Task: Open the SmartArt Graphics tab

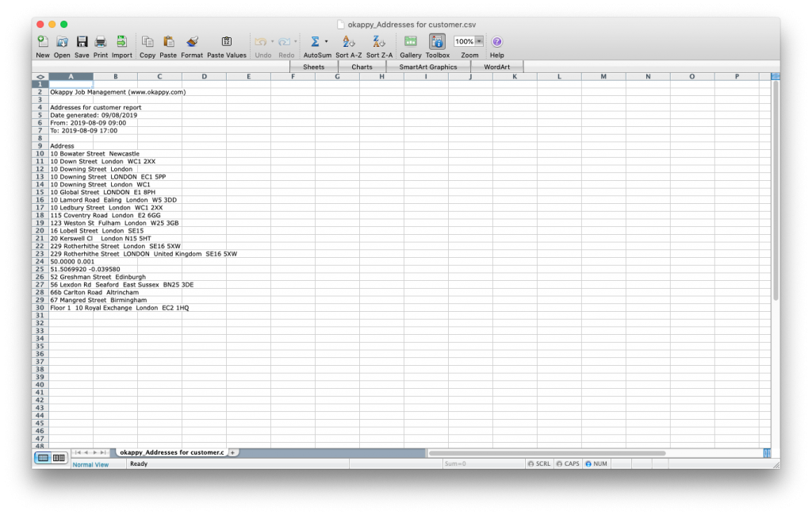Action: [x=428, y=67]
